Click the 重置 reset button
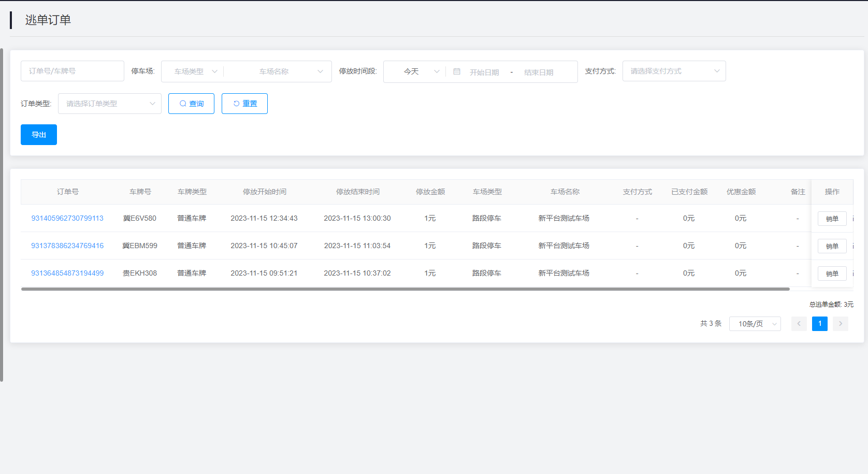Image resolution: width=868 pixels, height=474 pixels. (244, 104)
